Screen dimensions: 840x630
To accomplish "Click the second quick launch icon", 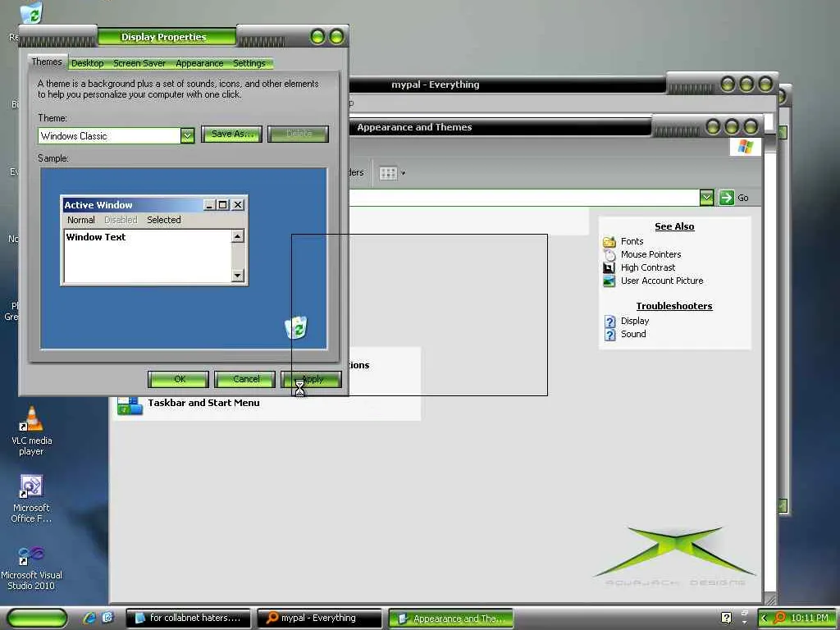I will pyautogui.click(x=107, y=618).
